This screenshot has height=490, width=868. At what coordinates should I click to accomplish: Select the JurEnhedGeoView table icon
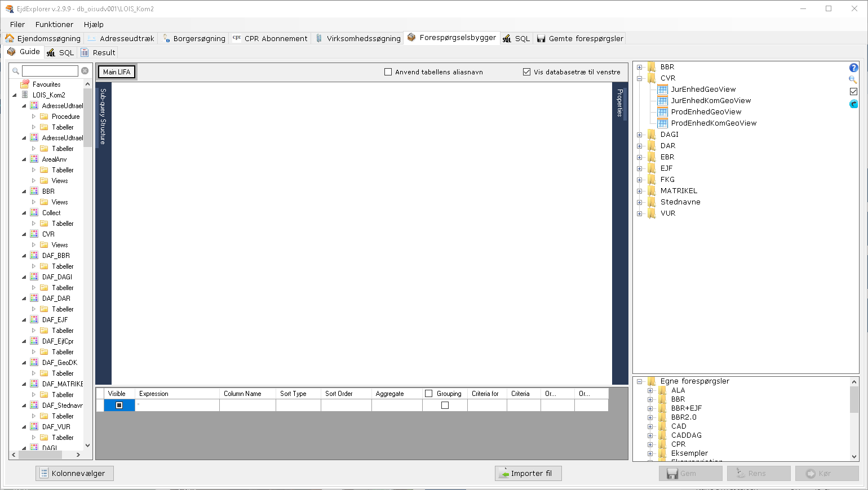click(x=662, y=90)
